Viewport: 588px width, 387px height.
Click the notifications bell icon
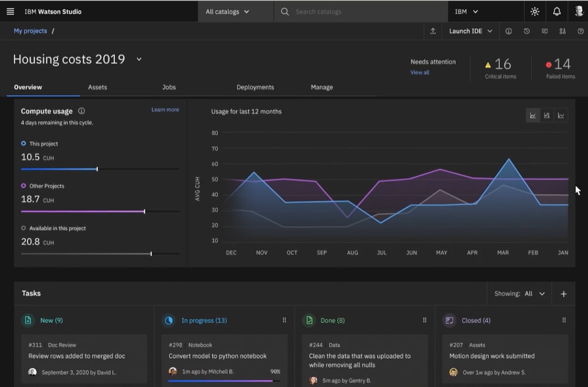(557, 11)
